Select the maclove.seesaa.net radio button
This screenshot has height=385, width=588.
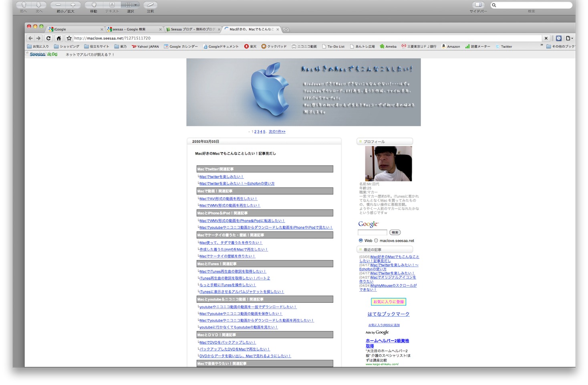(x=376, y=241)
